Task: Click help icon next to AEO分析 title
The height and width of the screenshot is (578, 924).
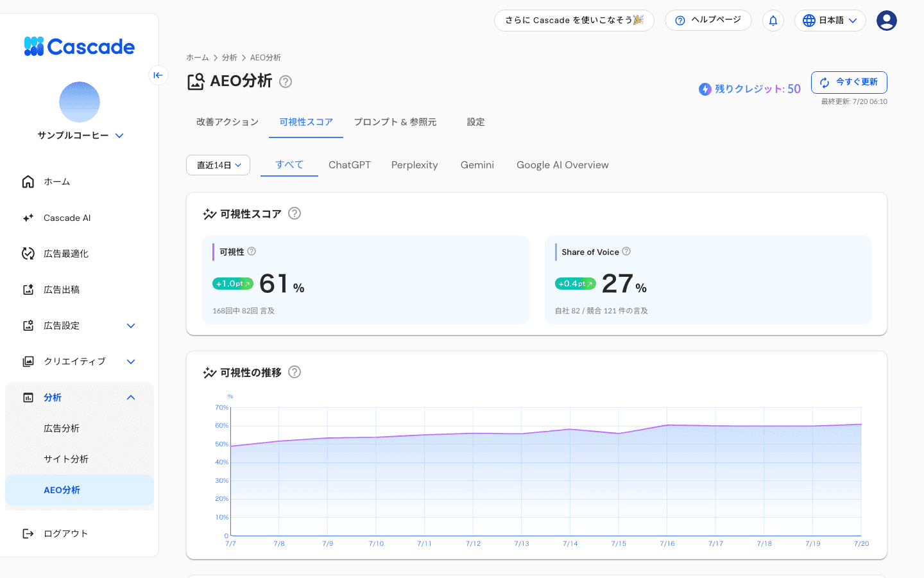Action: [286, 82]
